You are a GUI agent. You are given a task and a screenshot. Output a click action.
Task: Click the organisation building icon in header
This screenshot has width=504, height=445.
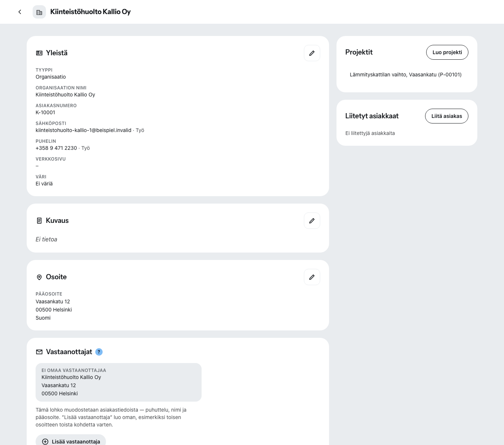click(x=39, y=12)
